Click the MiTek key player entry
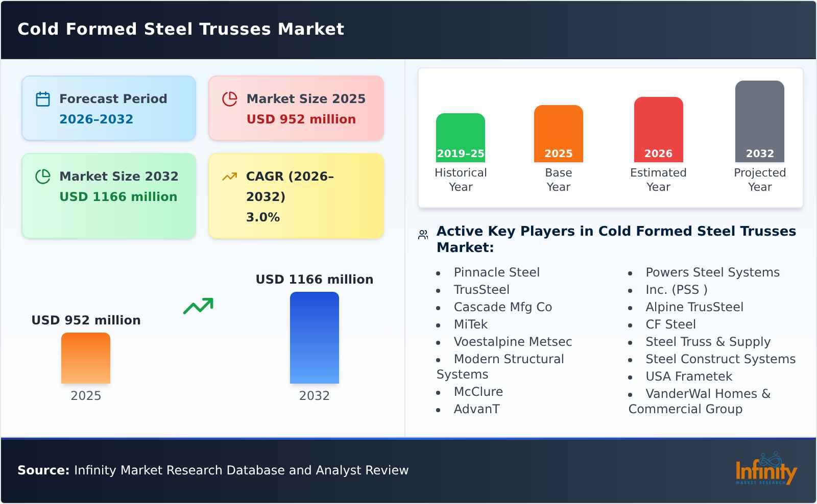Screen dimensions: 817x504 point(470,324)
